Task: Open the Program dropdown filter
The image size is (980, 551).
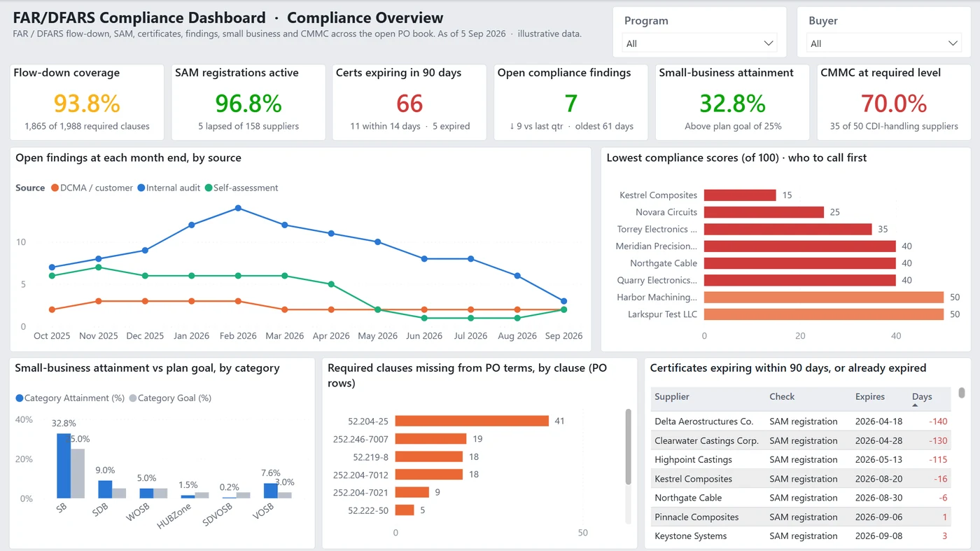Action: [x=699, y=43]
